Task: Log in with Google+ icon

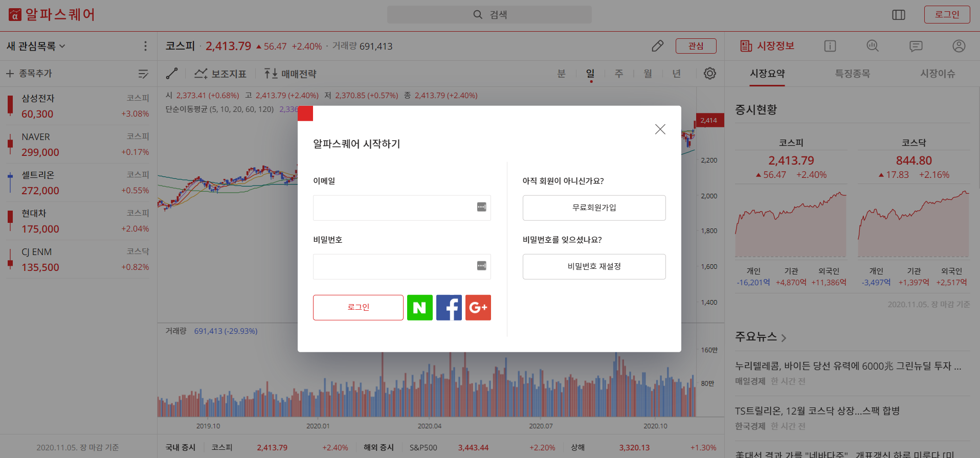Action: [478, 308]
